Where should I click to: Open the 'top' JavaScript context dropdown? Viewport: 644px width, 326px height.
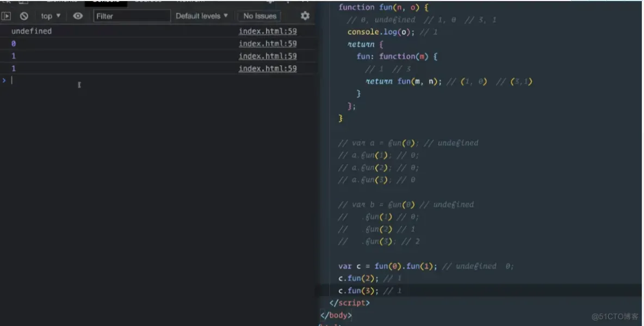coord(51,16)
